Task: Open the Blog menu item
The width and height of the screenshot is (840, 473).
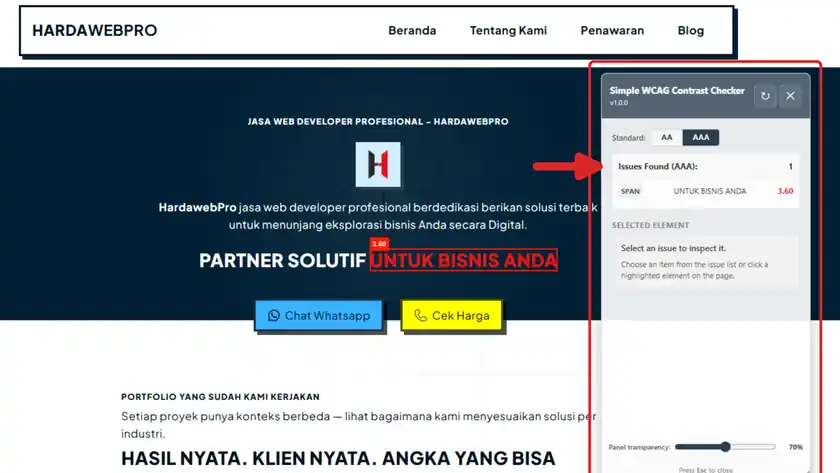Action: (691, 31)
